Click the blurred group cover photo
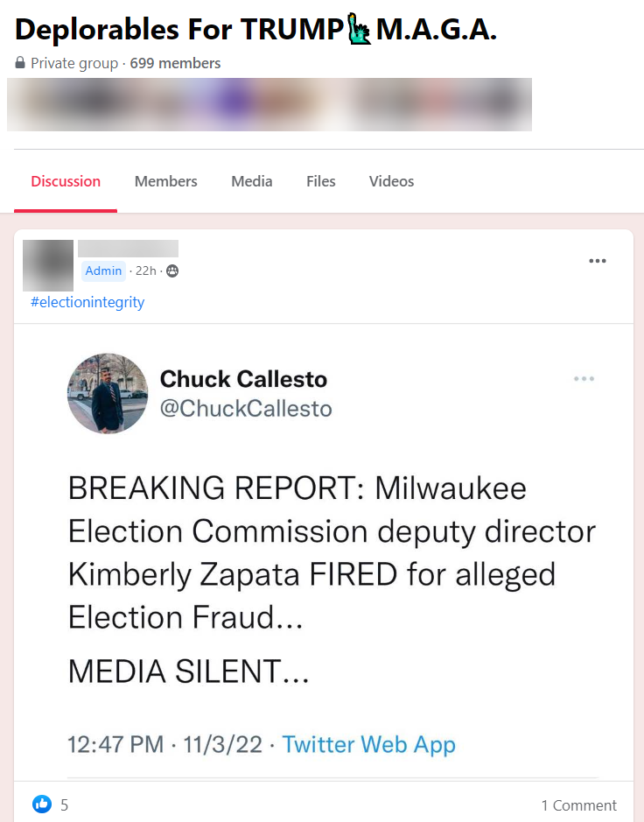 pyautogui.click(x=269, y=104)
